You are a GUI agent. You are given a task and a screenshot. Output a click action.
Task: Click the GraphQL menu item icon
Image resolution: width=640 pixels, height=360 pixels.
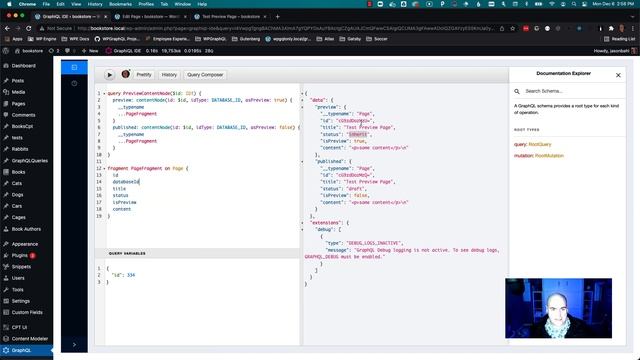click(6, 350)
